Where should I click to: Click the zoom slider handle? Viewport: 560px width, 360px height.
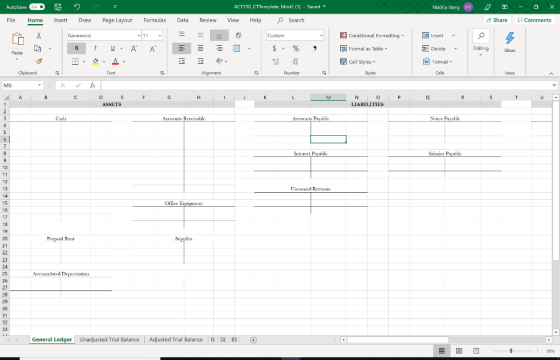pos(511,351)
